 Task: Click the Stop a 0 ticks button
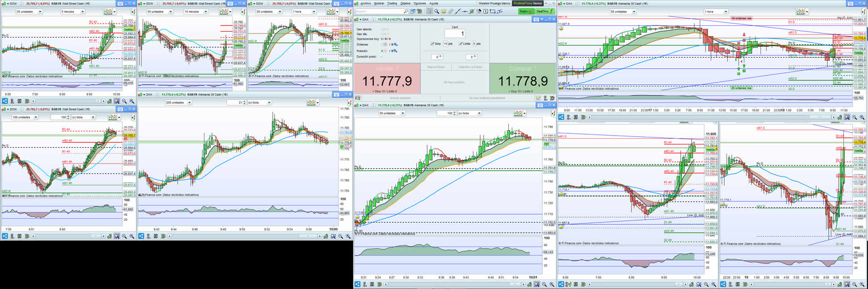coord(436,67)
